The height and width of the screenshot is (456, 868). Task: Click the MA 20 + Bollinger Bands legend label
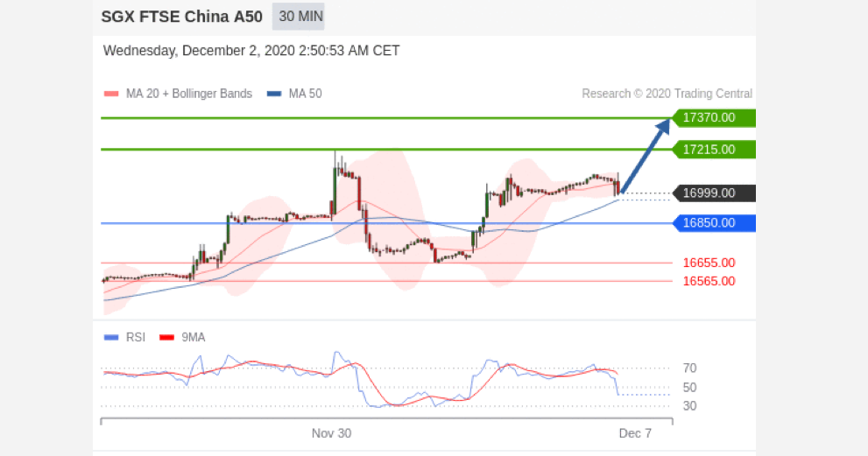tap(189, 94)
